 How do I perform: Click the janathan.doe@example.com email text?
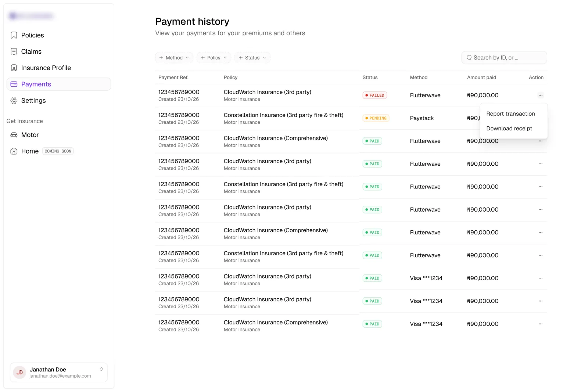(x=60, y=376)
